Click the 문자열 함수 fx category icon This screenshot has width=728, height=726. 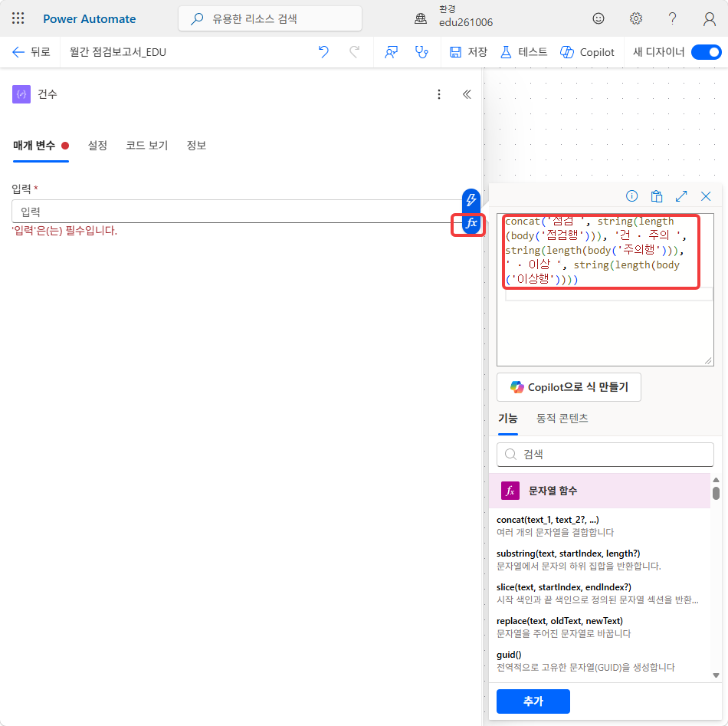pos(510,491)
